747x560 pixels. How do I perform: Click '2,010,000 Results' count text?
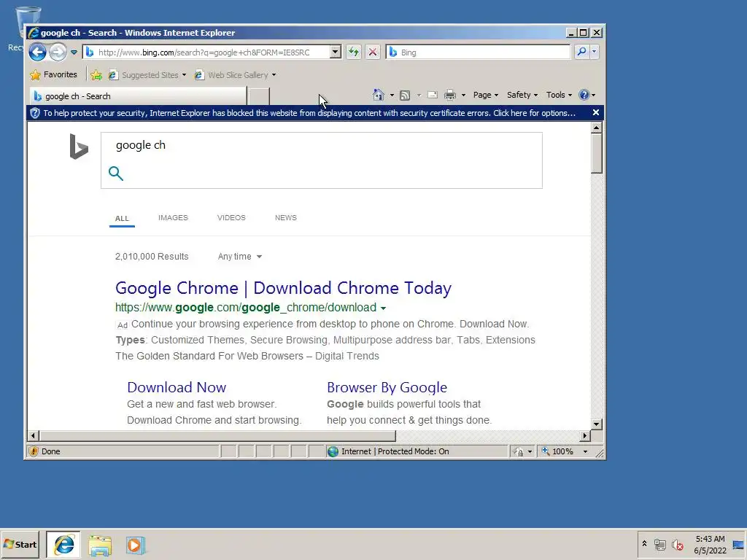[x=152, y=257]
